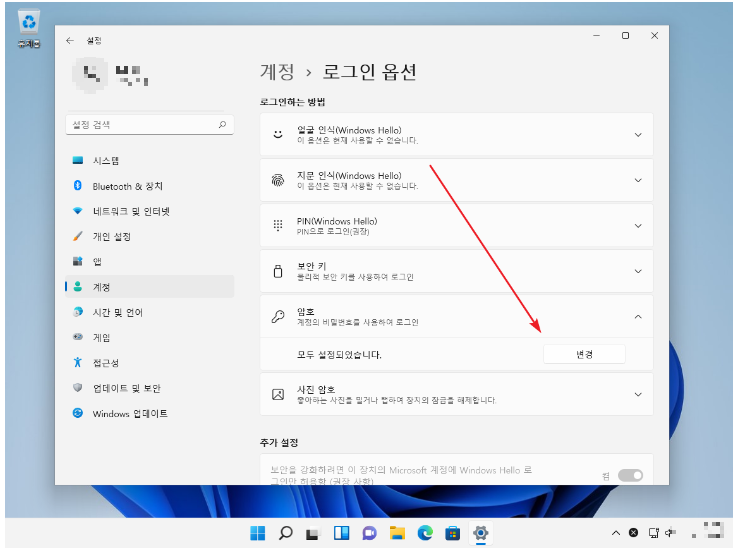Select 게임 in the sidebar

coord(150,337)
